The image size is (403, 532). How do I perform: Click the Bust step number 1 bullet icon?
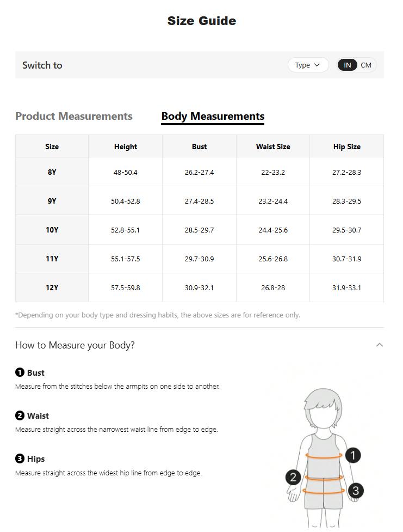click(20, 372)
